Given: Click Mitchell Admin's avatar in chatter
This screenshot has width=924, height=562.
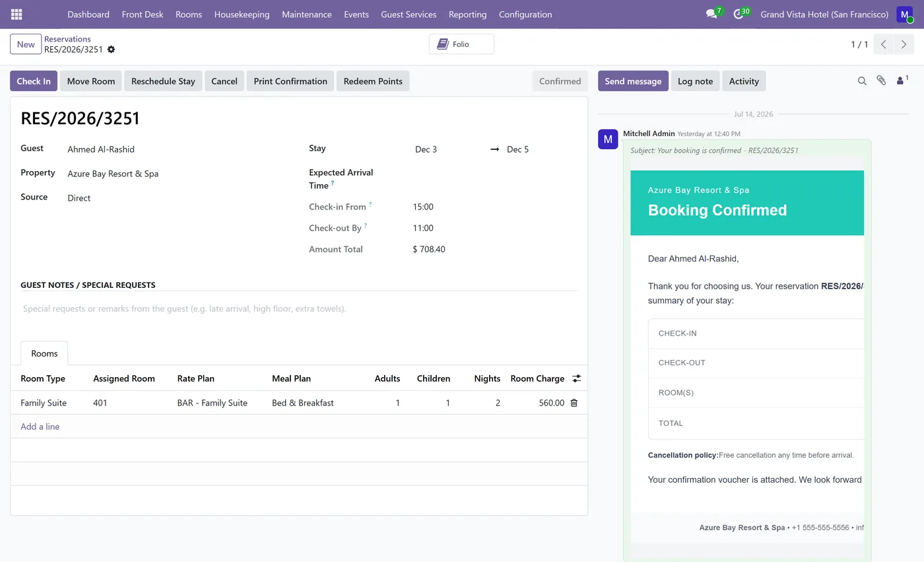Looking at the screenshot, I should click(x=608, y=139).
